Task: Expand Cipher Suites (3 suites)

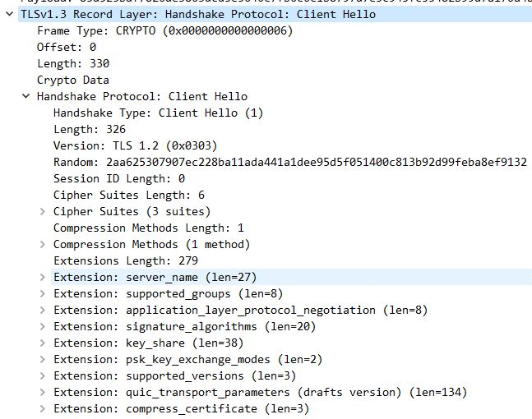Action: pyautogui.click(x=43, y=211)
